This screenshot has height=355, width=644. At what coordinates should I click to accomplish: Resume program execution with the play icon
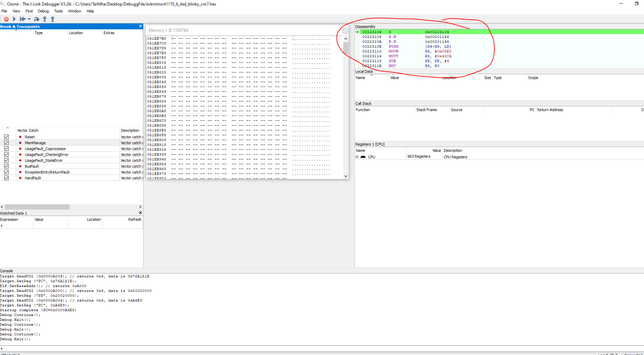click(14, 19)
